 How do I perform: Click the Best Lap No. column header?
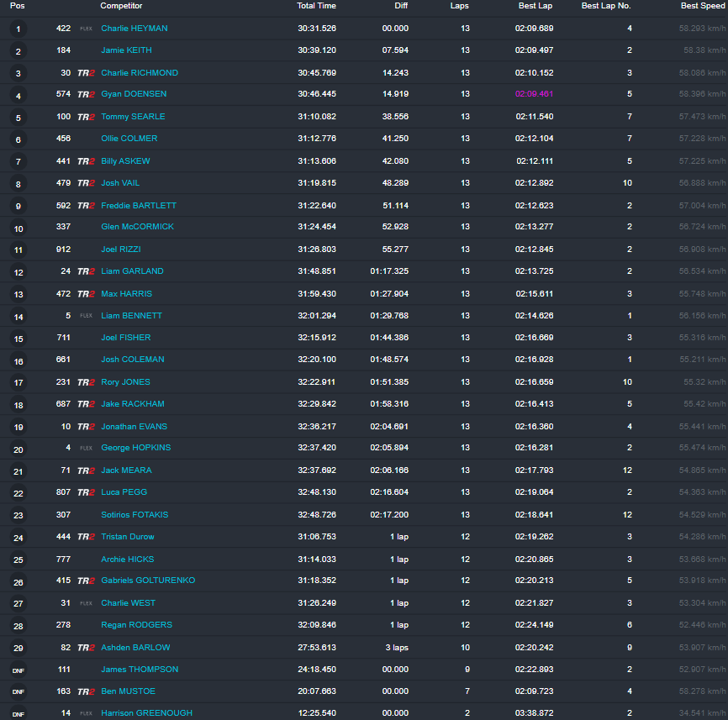pos(606,6)
